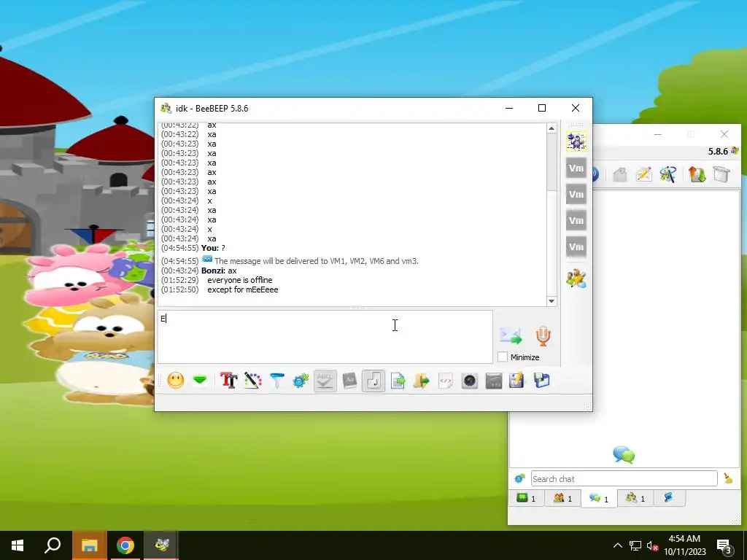The width and height of the screenshot is (747, 560).
Task: Click the trash bin icon in main window
Action: click(x=721, y=174)
